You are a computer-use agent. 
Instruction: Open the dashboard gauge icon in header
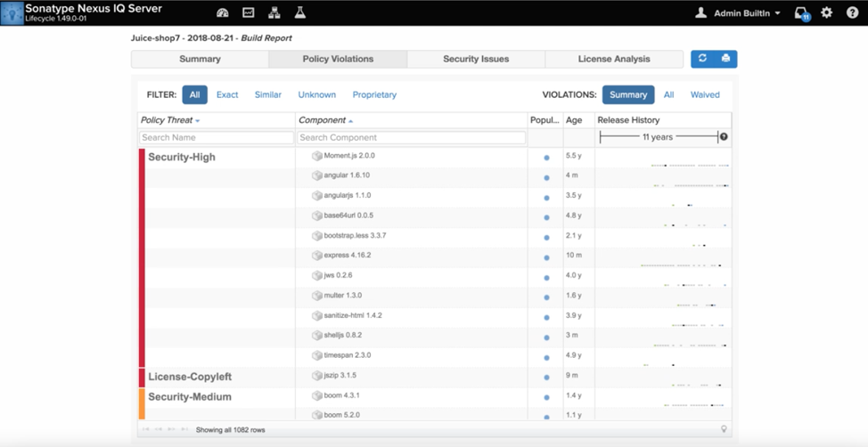(x=223, y=13)
